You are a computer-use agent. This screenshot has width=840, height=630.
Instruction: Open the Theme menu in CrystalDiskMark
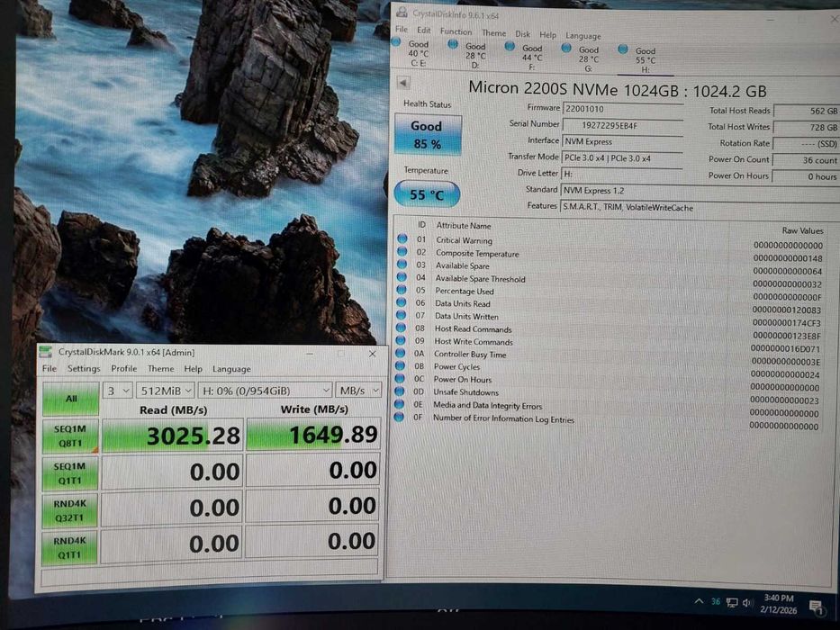click(161, 369)
